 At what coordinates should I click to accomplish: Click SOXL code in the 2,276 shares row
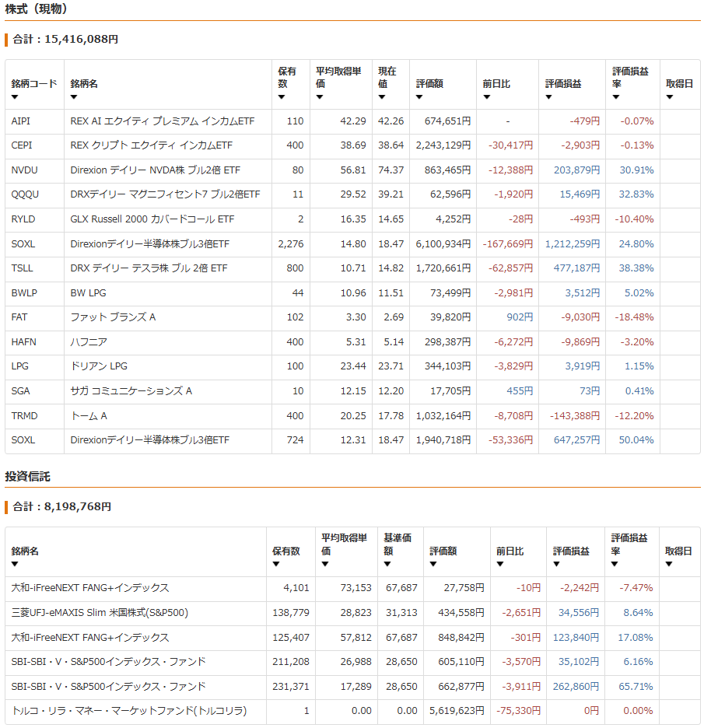pyautogui.click(x=23, y=243)
